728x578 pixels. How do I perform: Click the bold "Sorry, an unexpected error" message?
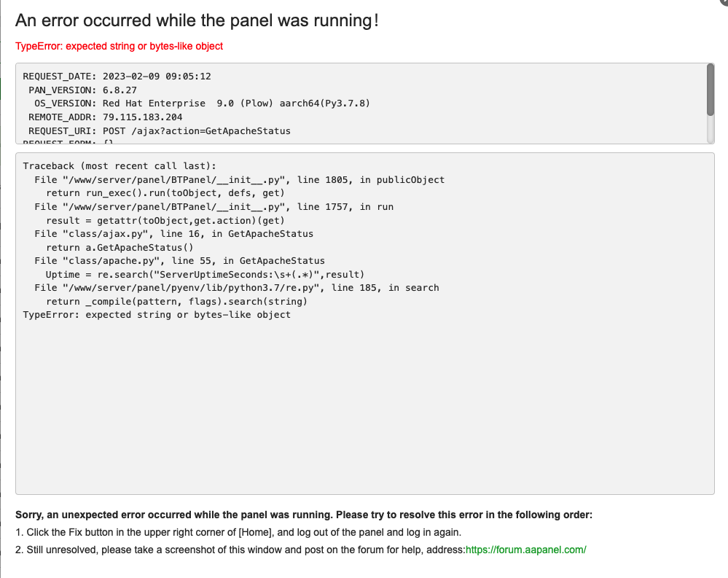[304, 515]
